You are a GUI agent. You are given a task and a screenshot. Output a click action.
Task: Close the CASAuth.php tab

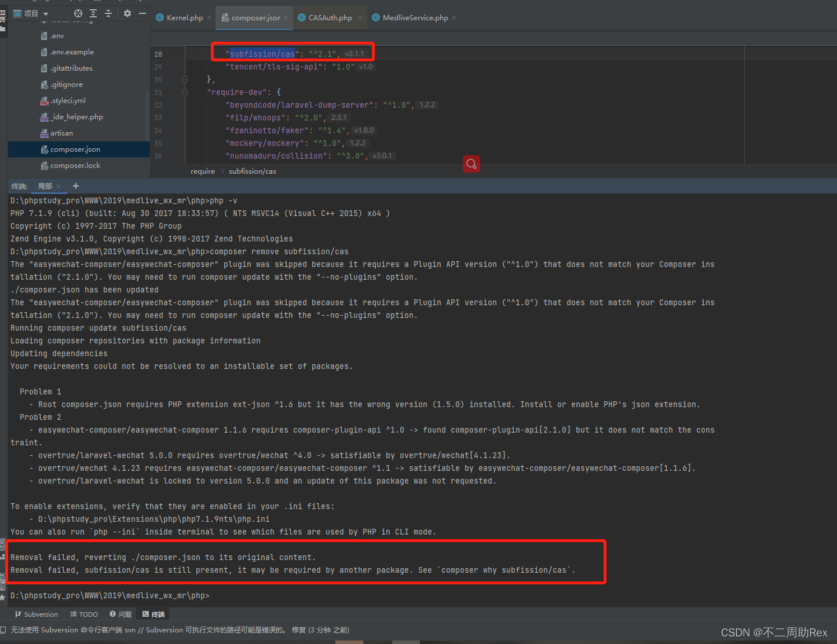360,18
